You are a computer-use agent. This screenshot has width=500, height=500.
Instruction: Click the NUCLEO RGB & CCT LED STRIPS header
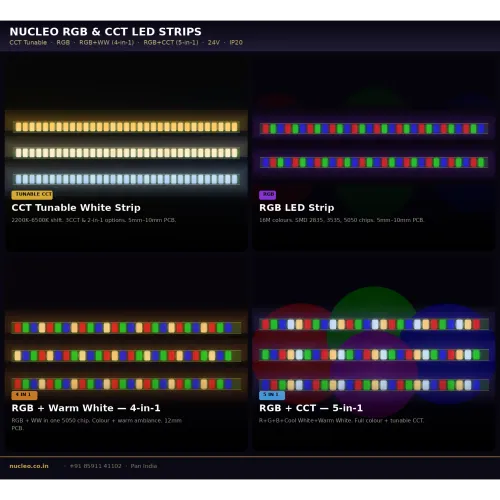[x=105, y=32]
